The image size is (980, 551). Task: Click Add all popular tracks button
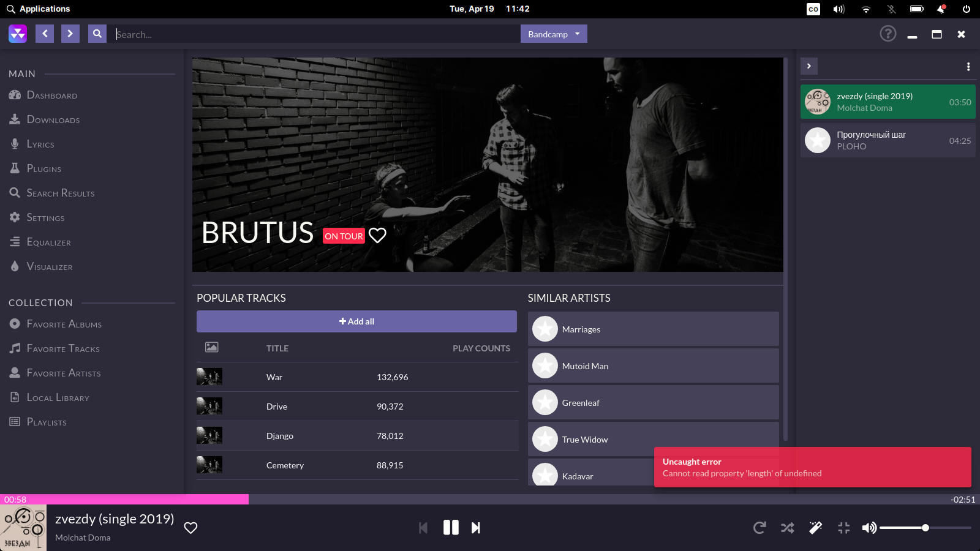356,321
